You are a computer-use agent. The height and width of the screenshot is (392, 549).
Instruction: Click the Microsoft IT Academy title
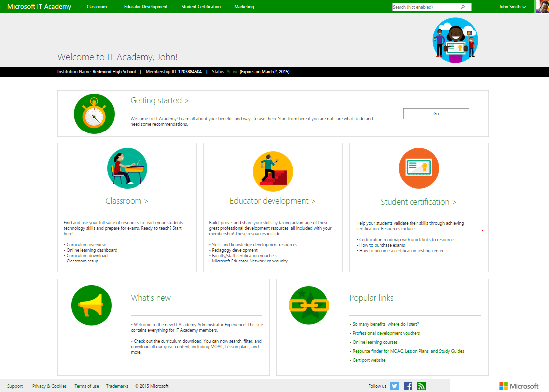click(39, 6)
